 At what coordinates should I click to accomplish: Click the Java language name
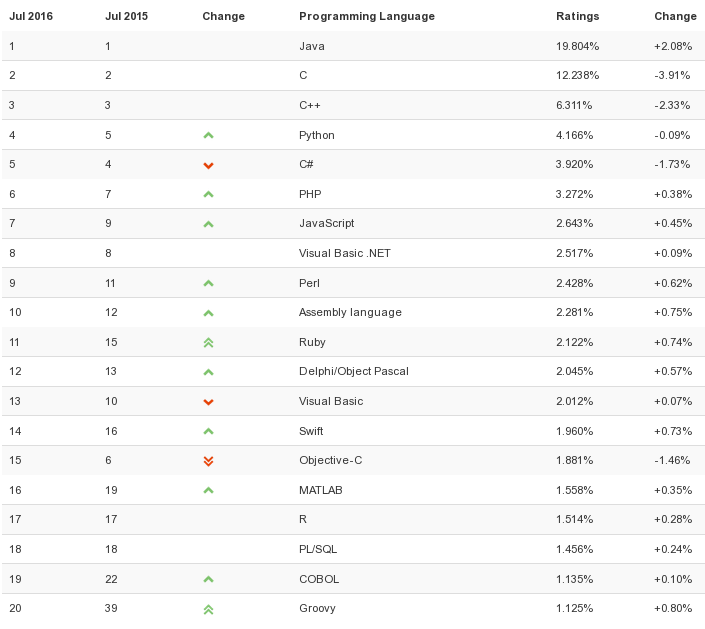[311, 46]
